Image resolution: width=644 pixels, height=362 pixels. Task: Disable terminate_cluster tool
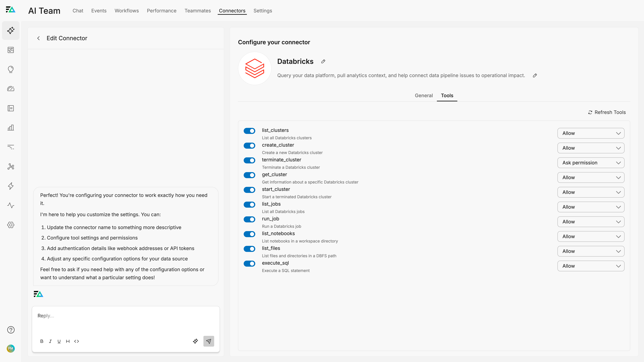point(249,160)
